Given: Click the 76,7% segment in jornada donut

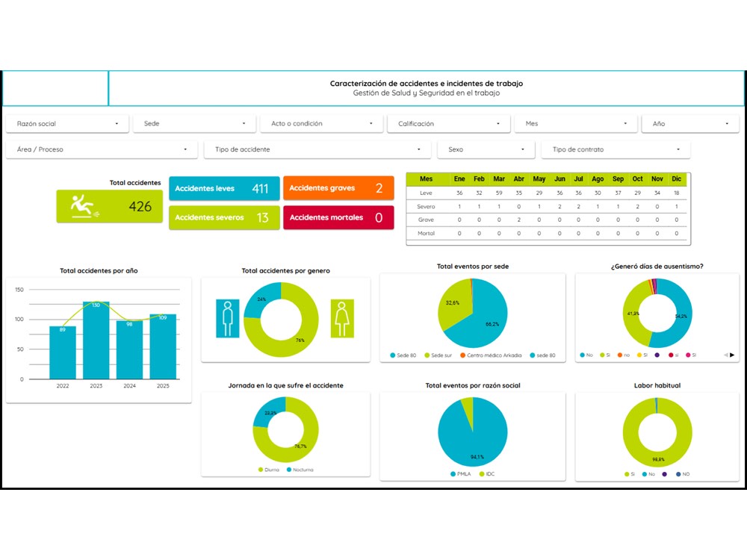Looking at the screenshot, I should [x=300, y=447].
